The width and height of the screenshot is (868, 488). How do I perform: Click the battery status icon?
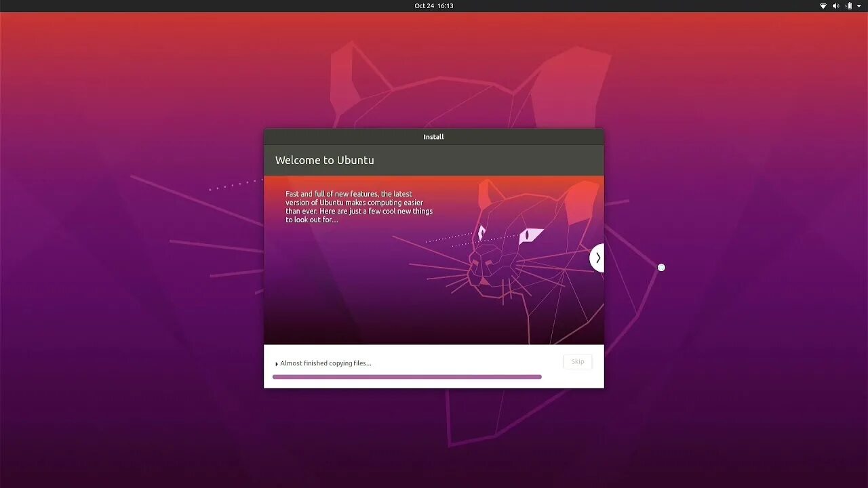(848, 6)
